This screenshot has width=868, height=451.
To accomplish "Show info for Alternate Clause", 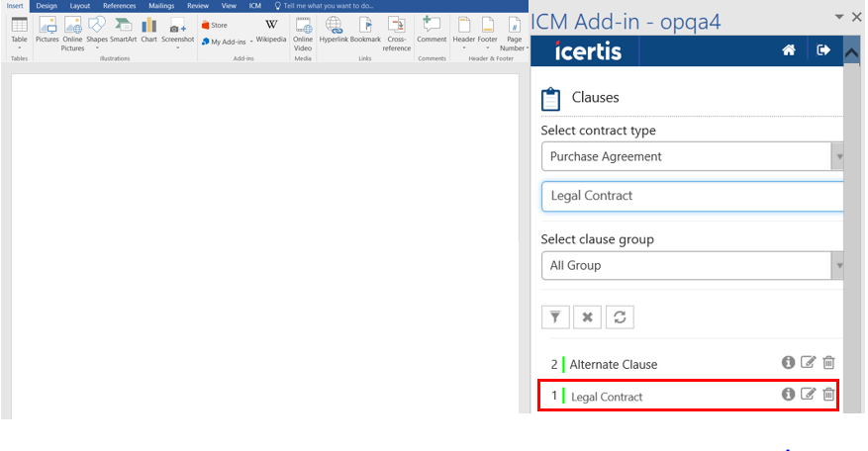I will (x=788, y=363).
